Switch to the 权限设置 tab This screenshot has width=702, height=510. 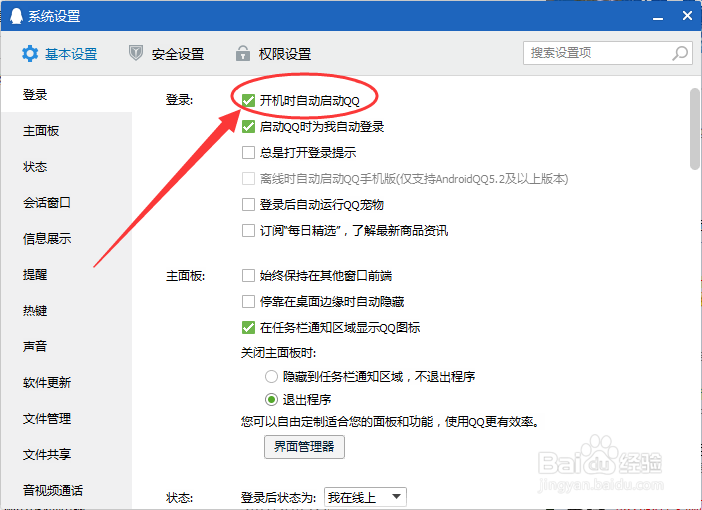pyautogui.click(x=273, y=54)
